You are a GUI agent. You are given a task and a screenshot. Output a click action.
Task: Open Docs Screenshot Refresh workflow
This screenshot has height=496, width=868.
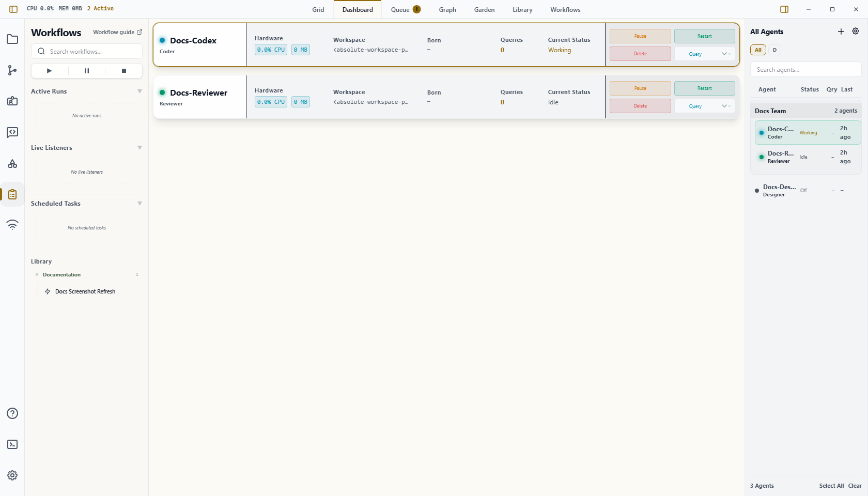click(x=85, y=291)
